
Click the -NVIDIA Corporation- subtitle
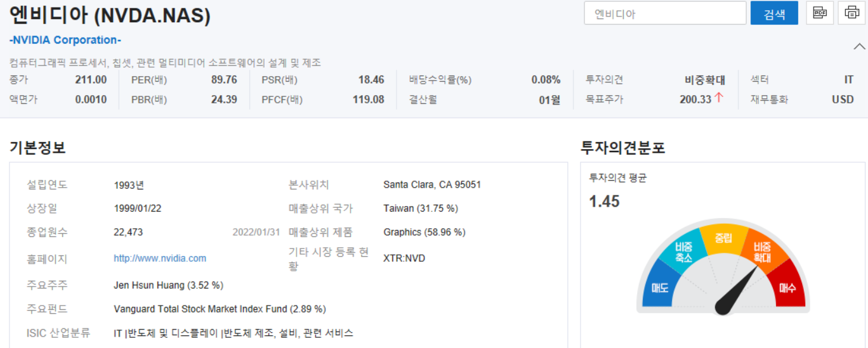[x=65, y=40]
